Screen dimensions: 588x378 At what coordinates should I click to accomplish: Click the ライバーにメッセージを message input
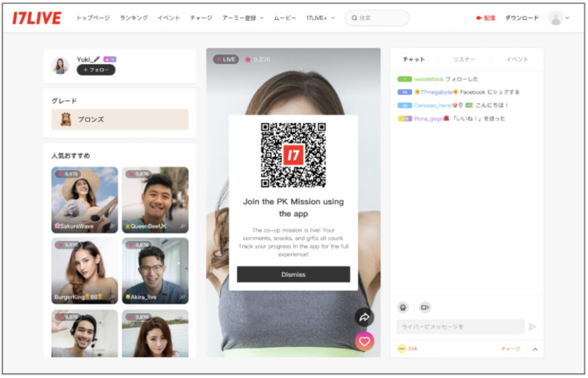click(x=461, y=327)
